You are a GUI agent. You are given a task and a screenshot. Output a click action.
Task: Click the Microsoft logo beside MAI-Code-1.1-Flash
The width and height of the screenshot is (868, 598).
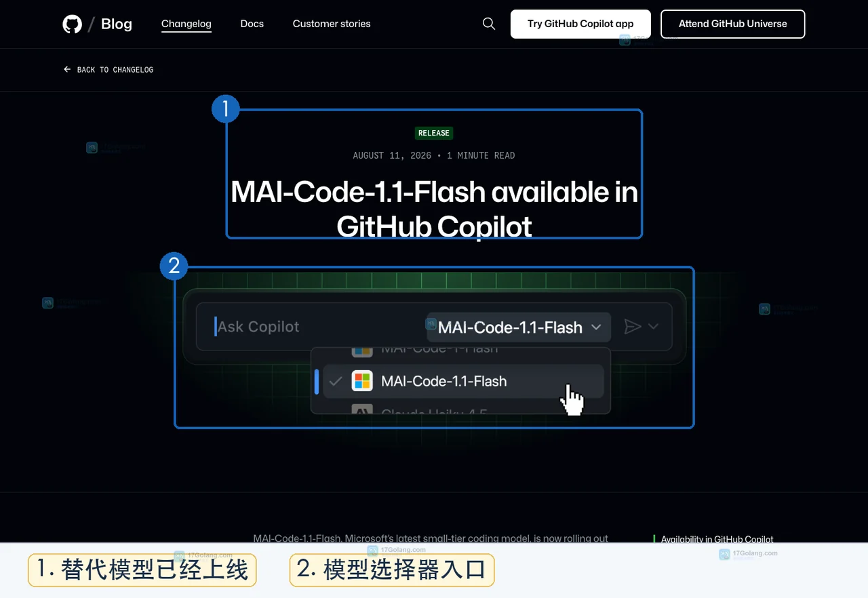(x=362, y=381)
